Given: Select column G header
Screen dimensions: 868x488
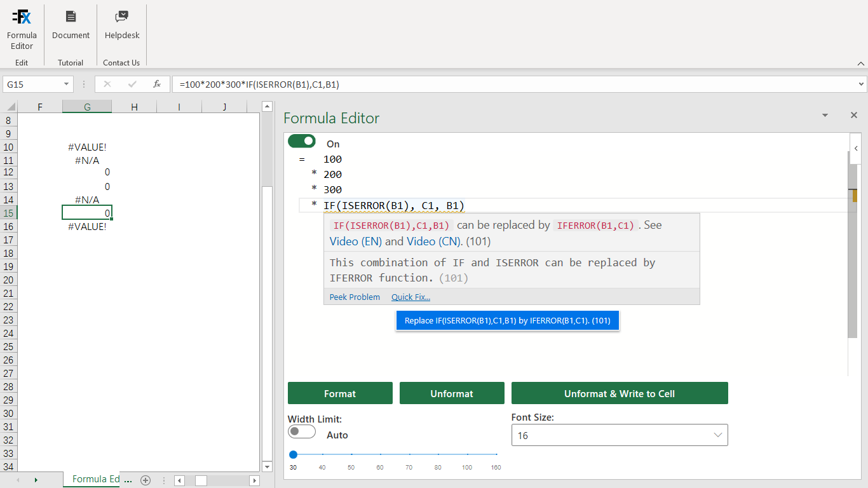Looking at the screenshot, I should 87,107.
